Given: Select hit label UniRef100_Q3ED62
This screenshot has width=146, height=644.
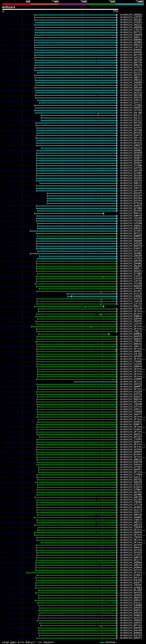Looking at the screenshot, I should (x=131, y=296).
